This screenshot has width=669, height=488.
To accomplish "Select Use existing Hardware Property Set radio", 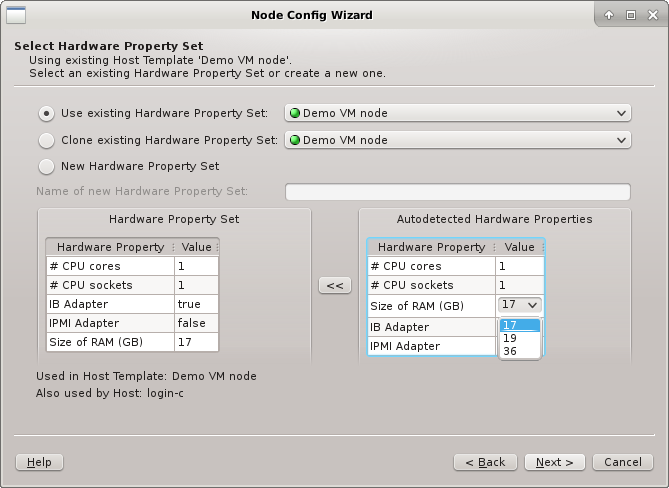I will tap(47, 113).
